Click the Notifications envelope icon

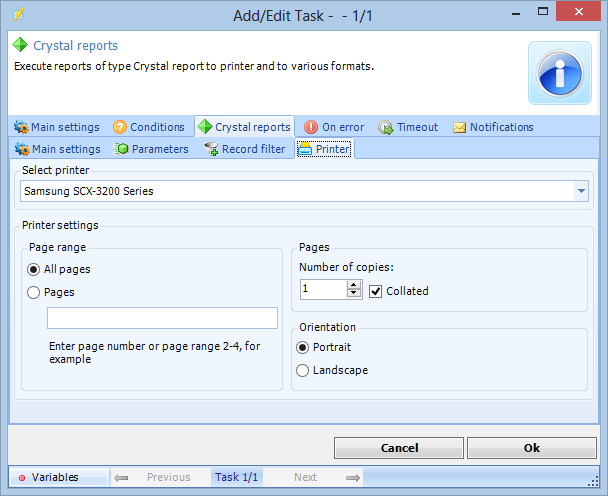pyautogui.click(x=460, y=127)
